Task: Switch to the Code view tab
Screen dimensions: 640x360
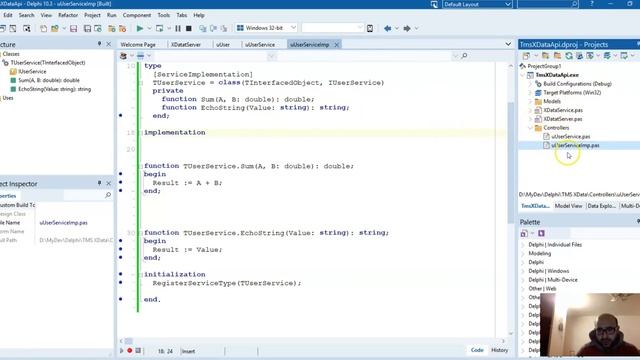Action: pos(477,350)
